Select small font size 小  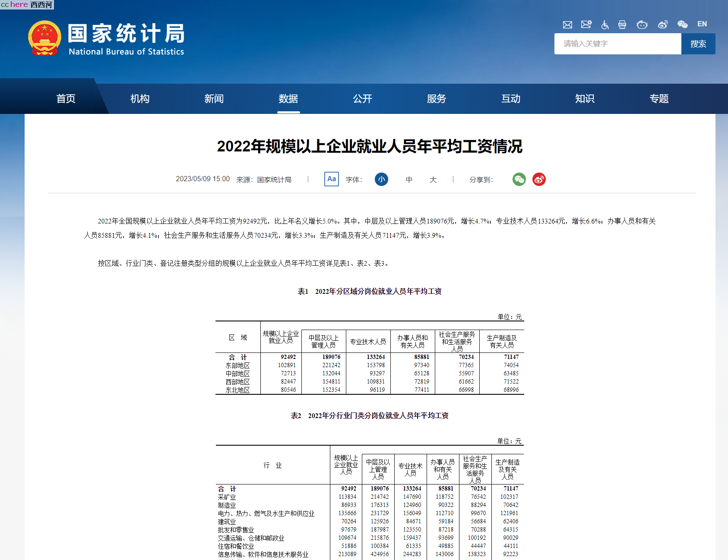381,179
